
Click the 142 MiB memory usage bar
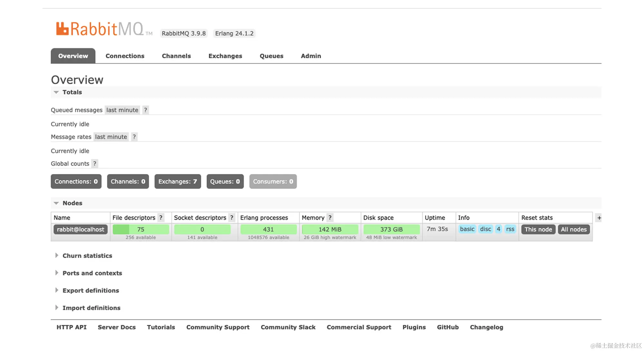coord(330,229)
